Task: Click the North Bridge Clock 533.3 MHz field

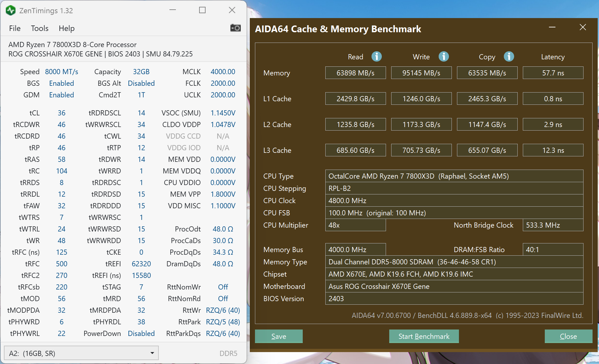Action: [553, 225]
